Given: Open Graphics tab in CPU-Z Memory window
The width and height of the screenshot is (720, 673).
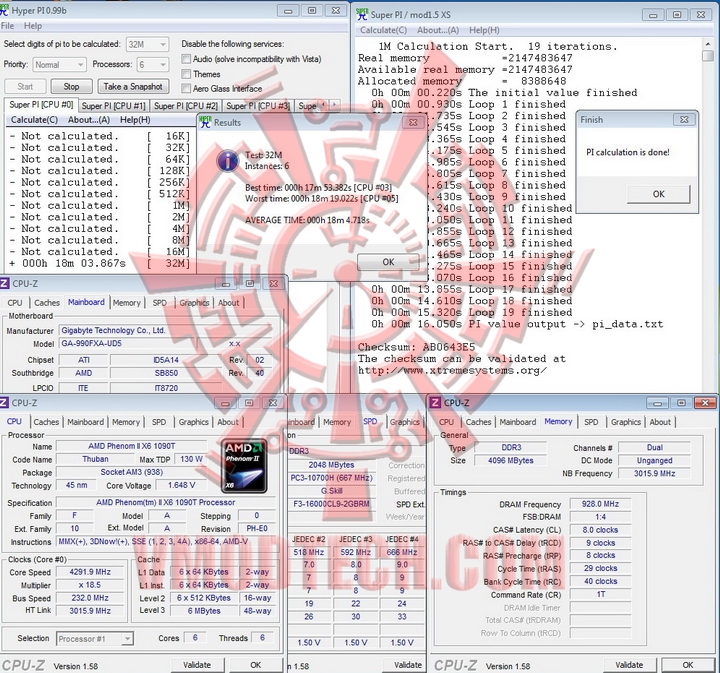Looking at the screenshot, I should [x=625, y=422].
